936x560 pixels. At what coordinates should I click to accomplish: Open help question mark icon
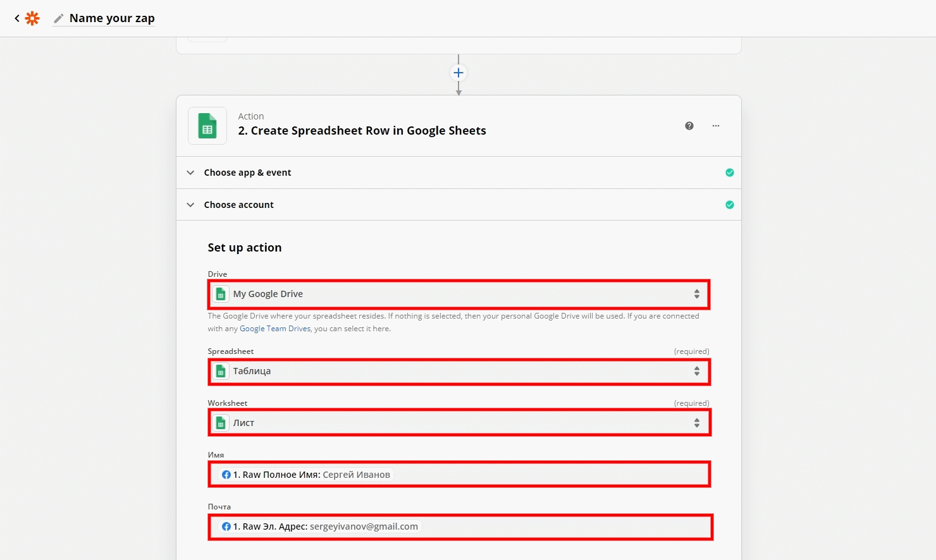[689, 126]
